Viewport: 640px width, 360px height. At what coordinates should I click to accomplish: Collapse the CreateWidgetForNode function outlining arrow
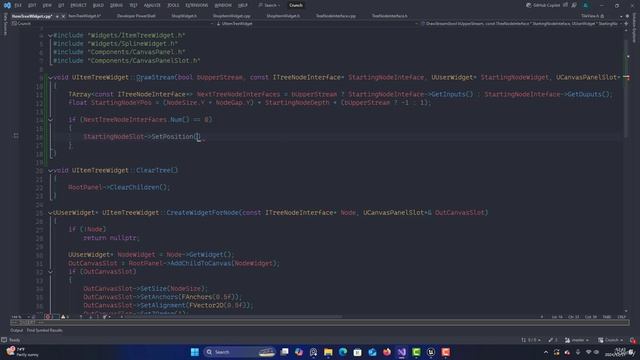[x=50, y=213]
